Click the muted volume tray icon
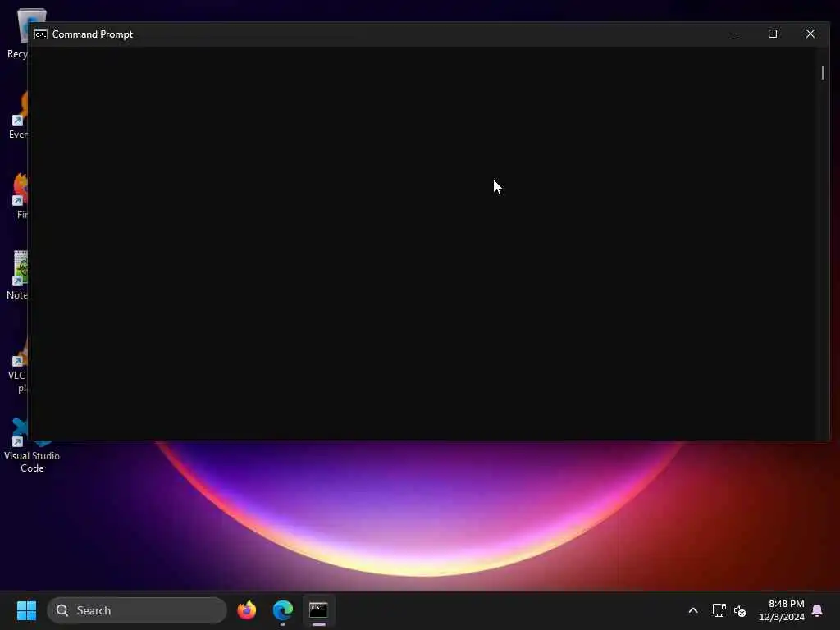 click(740, 610)
